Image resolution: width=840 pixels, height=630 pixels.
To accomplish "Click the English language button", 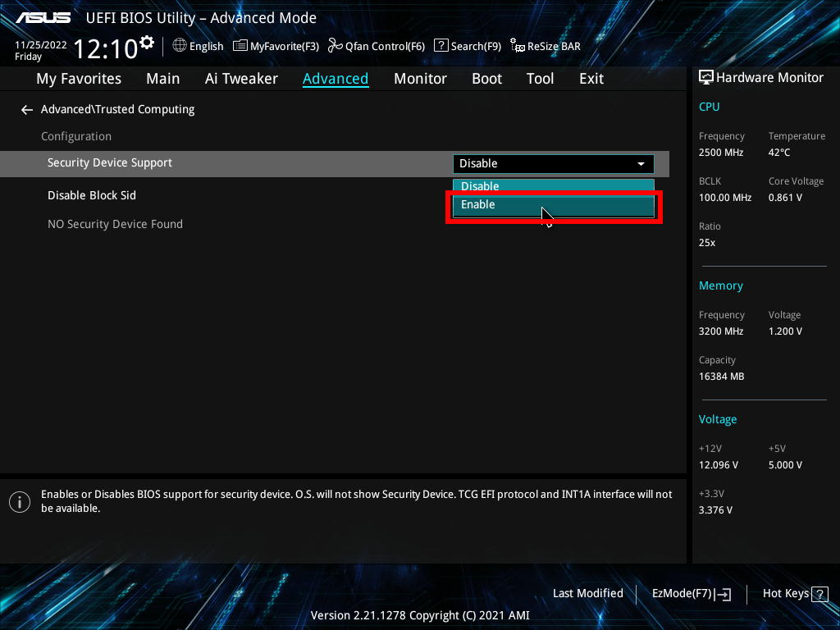I will (206, 47).
